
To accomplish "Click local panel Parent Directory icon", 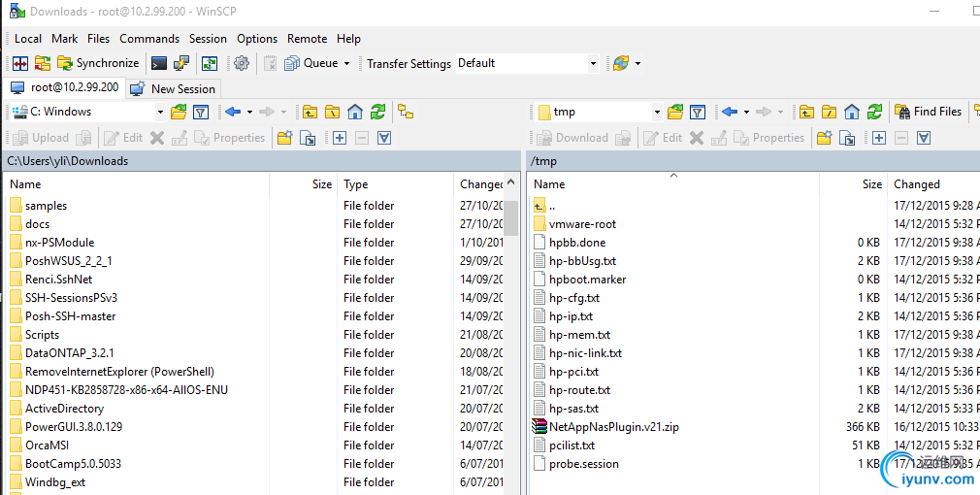I will (x=310, y=112).
